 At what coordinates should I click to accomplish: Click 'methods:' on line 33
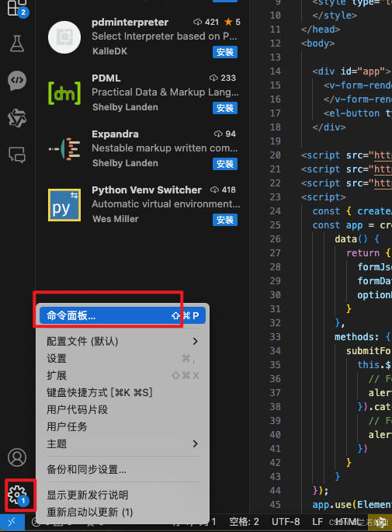(357, 337)
